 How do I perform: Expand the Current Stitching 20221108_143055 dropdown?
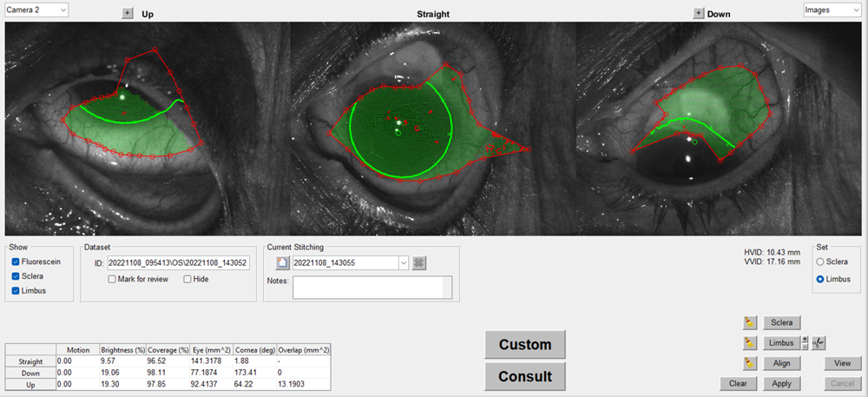[404, 263]
